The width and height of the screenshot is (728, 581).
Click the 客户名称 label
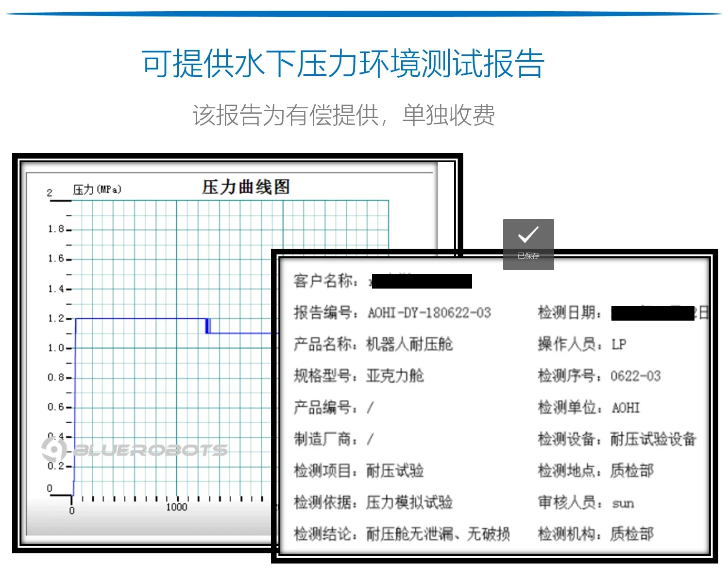tap(325, 281)
